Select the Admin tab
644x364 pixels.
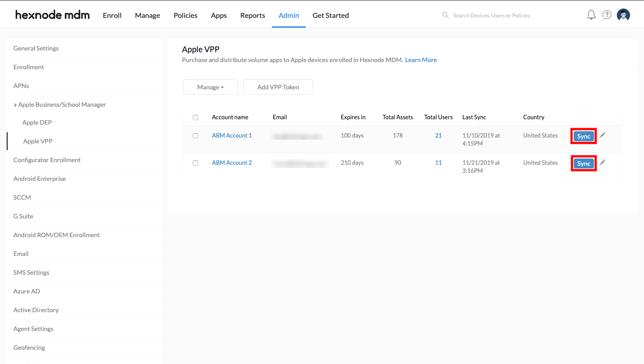point(289,15)
